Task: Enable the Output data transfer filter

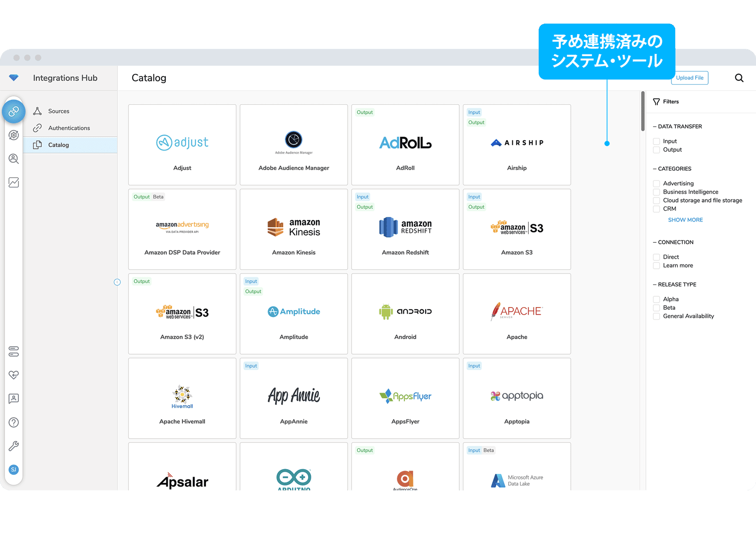Action: click(x=656, y=150)
